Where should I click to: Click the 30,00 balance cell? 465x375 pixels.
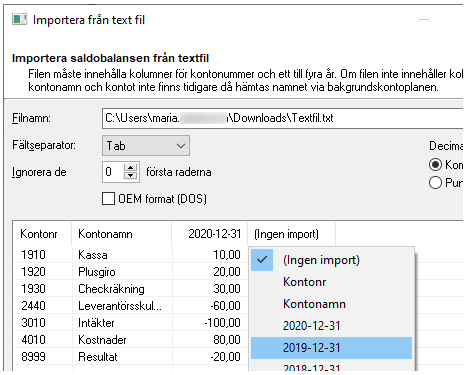[x=210, y=289]
